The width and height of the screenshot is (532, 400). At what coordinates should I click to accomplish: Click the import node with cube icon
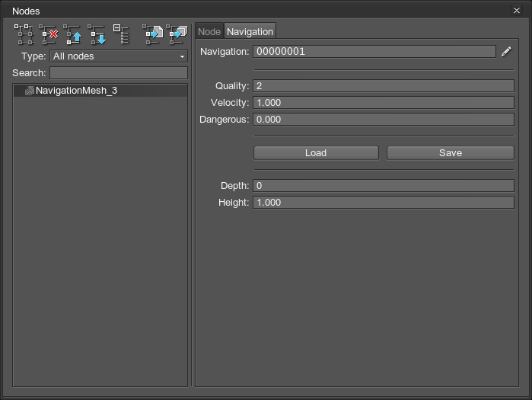177,34
